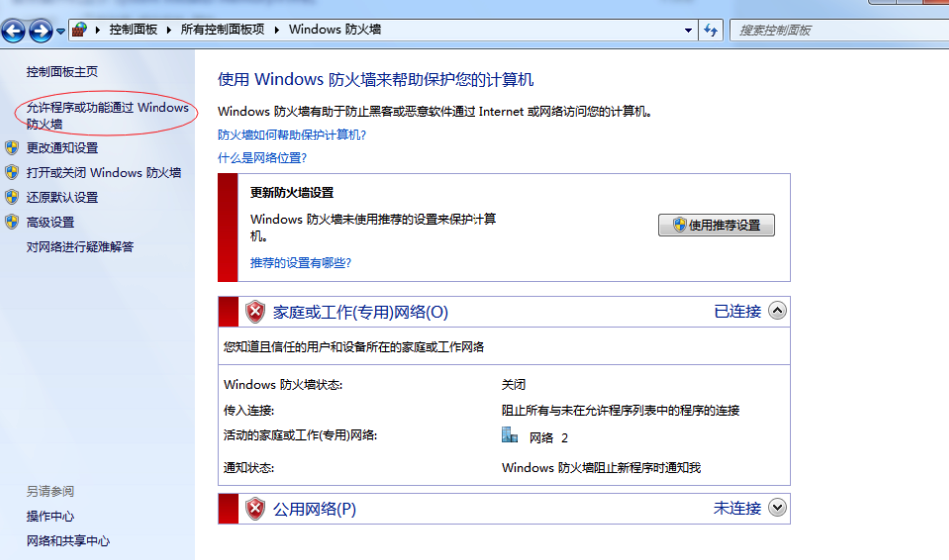The height and width of the screenshot is (560, 949).
Task: Open 对网络进行疑难解答 link
Action: (x=80, y=247)
